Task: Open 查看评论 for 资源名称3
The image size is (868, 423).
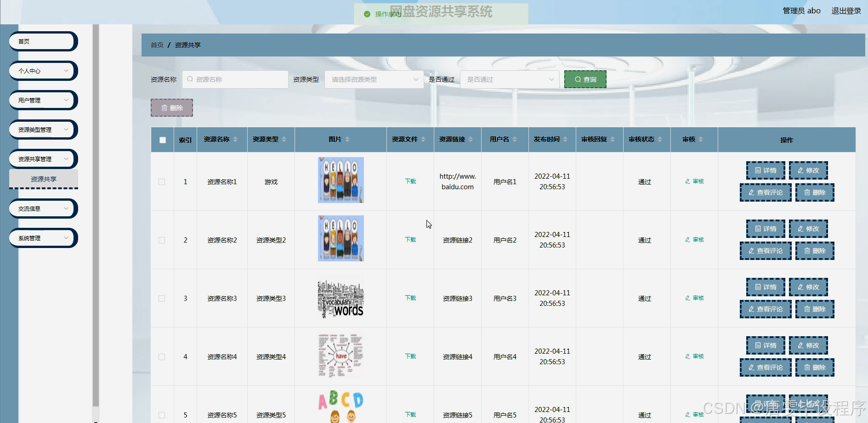Action: pyautogui.click(x=766, y=309)
